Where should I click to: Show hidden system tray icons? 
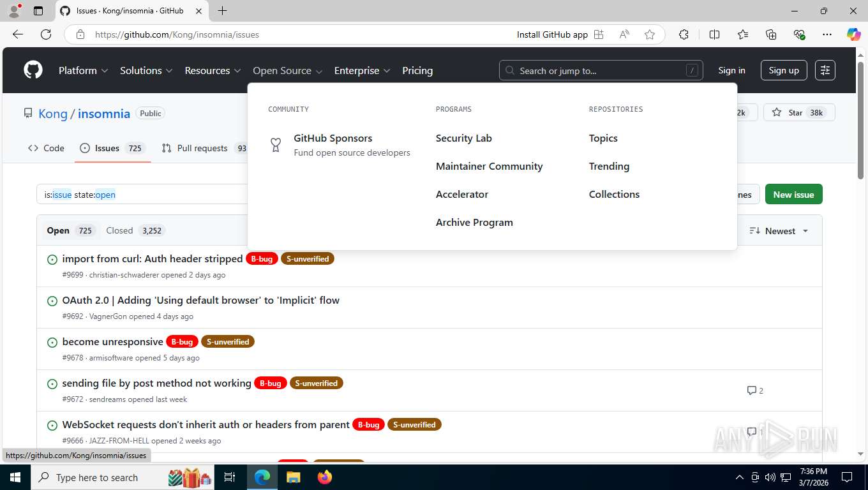(740, 477)
